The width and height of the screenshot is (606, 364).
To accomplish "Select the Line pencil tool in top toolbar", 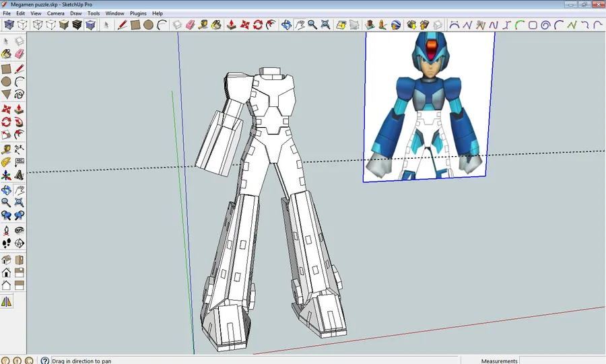I will click(x=122, y=25).
